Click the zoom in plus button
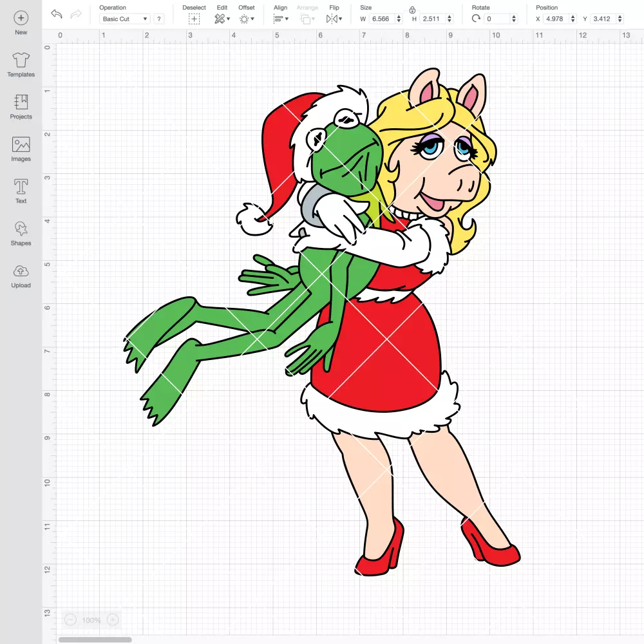This screenshot has width=644, height=644. (113, 620)
